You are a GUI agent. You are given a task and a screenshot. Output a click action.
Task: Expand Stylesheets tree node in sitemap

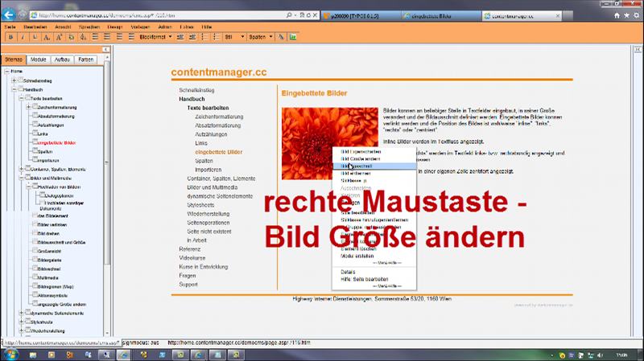click(x=22, y=322)
